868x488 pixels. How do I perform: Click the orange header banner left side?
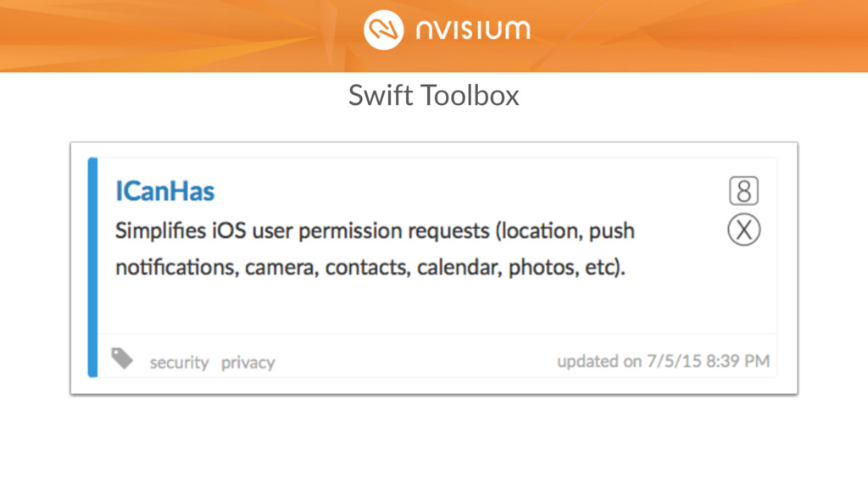click(x=166, y=36)
